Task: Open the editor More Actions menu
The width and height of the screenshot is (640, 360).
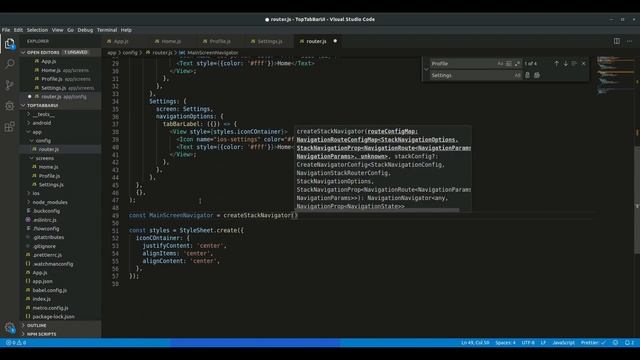Action: click(x=629, y=41)
